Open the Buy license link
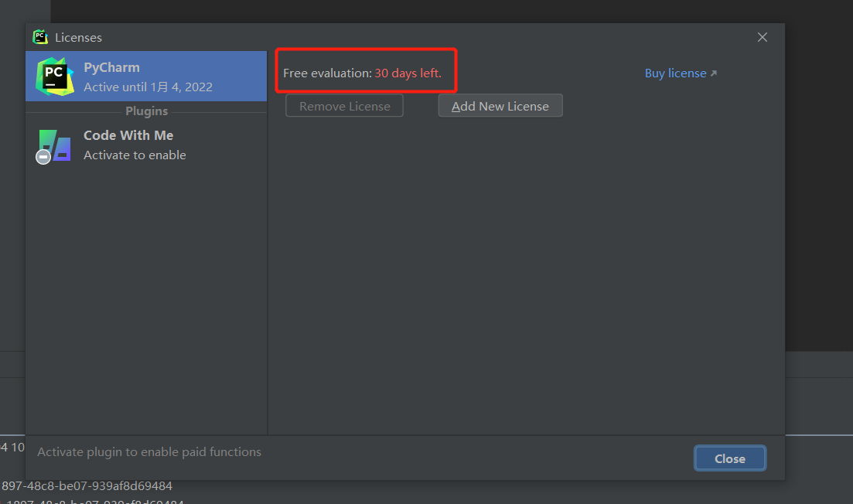Viewport: 853px width, 504px height. [681, 73]
